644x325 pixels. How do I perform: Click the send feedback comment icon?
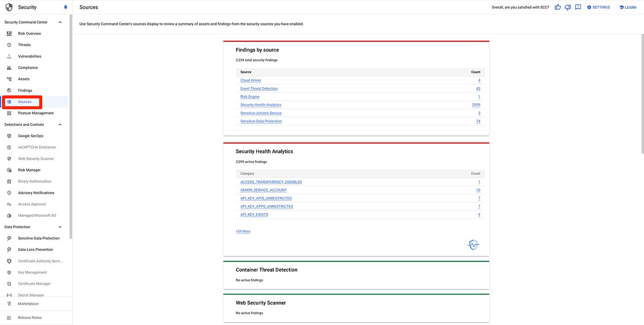coord(578,7)
